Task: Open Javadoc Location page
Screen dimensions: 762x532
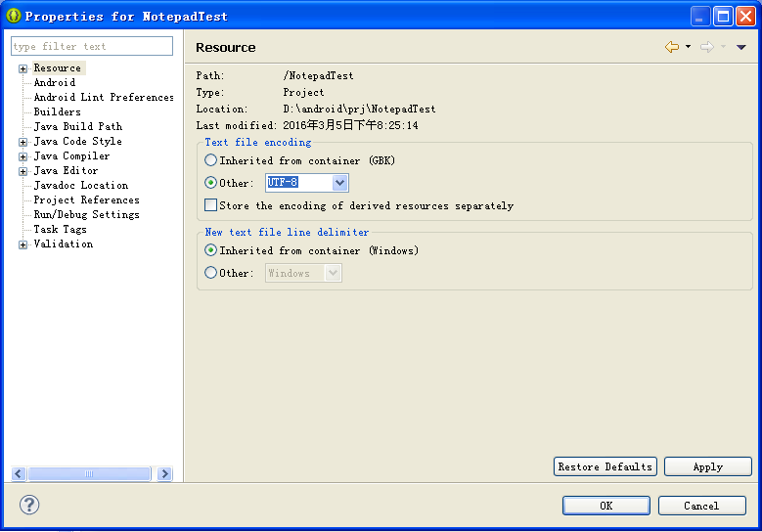Action: 81,185
